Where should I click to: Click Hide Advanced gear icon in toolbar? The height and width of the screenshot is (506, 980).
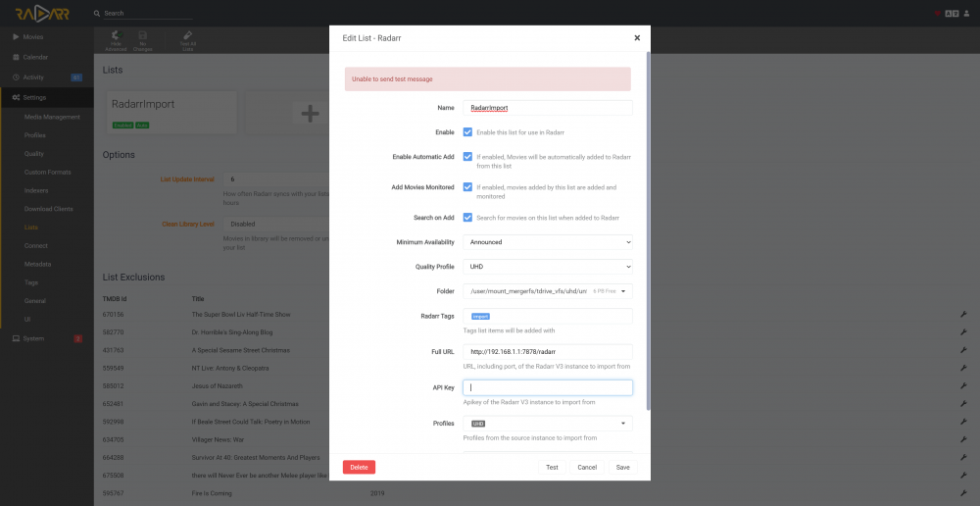pos(116,35)
